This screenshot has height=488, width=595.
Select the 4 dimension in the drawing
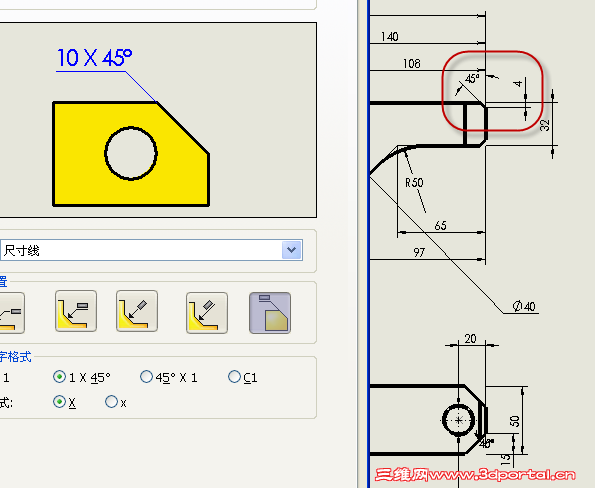pos(518,83)
